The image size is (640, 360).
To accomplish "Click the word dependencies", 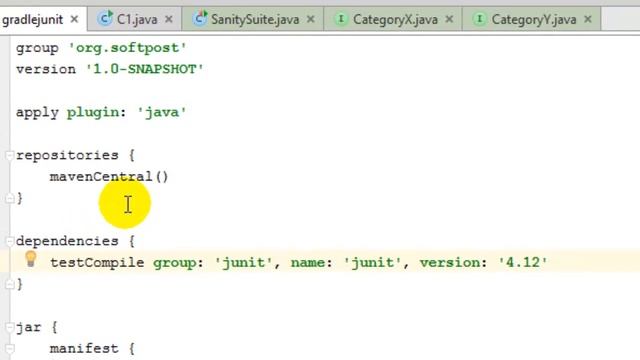I will (x=67, y=241).
